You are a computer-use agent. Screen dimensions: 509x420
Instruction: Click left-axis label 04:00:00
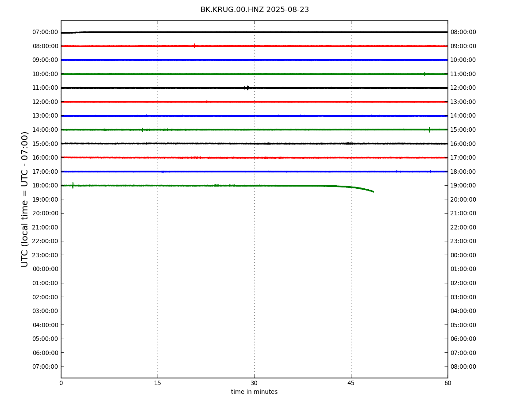[x=46, y=325]
